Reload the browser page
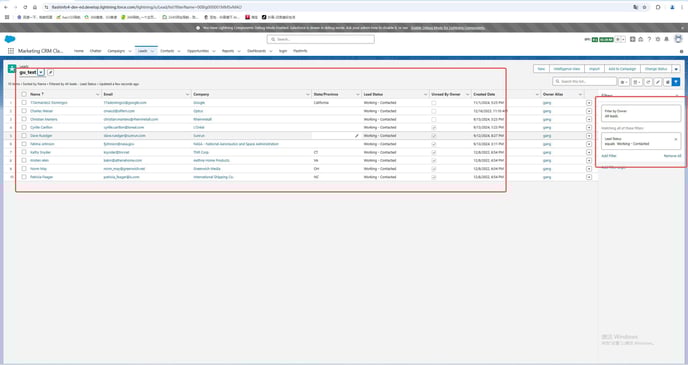 (x=25, y=7)
